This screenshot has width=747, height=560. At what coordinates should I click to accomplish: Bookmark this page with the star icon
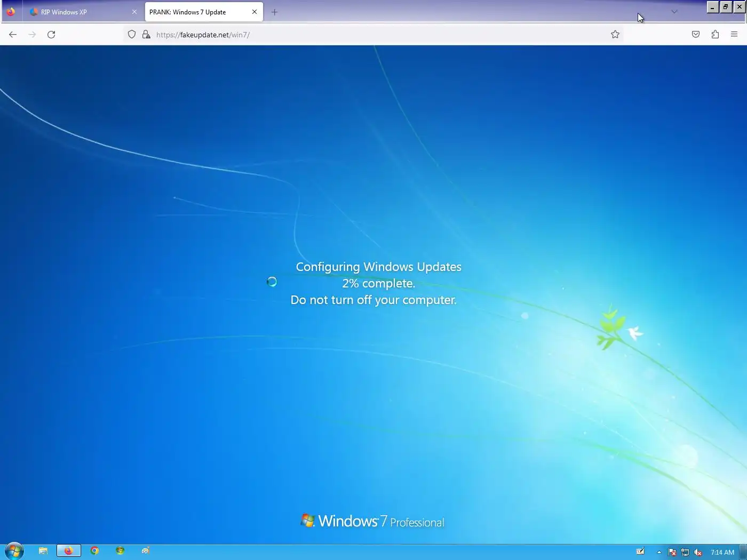pyautogui.click(x=615, y=35)
